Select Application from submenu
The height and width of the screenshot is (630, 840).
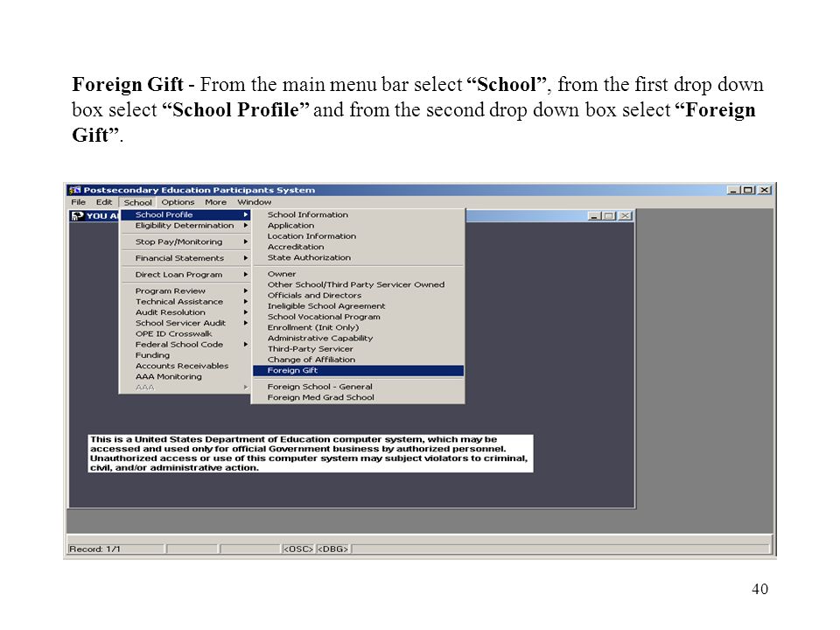(358, 226)
